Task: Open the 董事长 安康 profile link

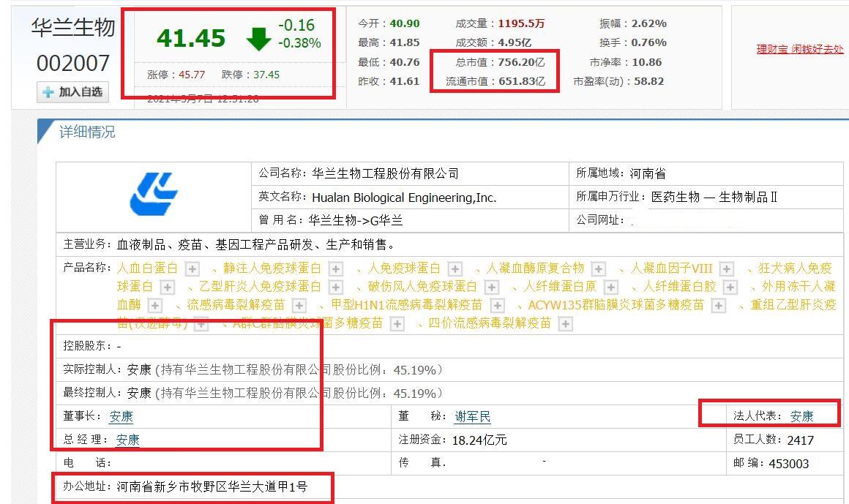Action: click(x=121, y=416)
